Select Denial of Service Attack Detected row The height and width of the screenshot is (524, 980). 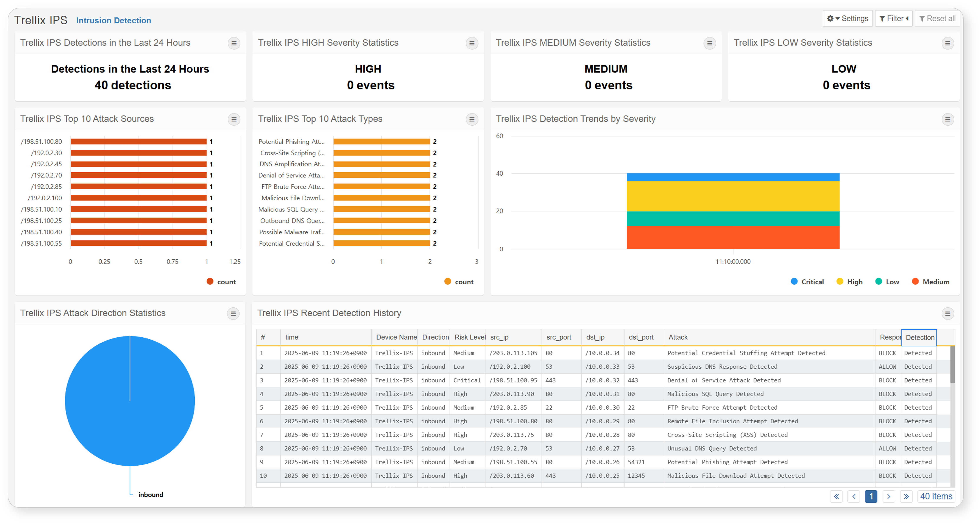click(603, 381)
